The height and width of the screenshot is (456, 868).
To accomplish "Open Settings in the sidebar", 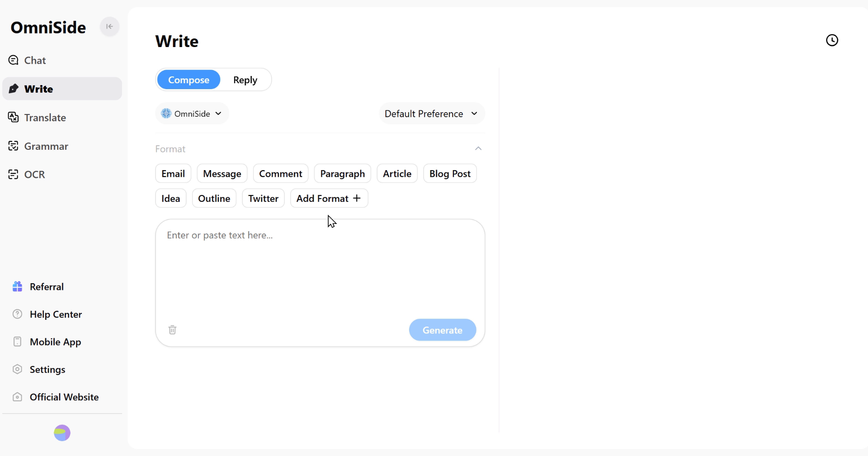I will pos(47,370).
